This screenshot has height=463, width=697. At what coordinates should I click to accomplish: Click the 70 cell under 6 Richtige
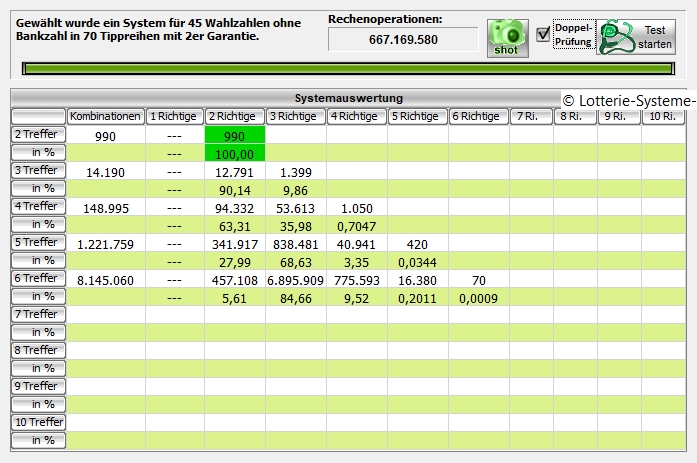tap(478, 280)
